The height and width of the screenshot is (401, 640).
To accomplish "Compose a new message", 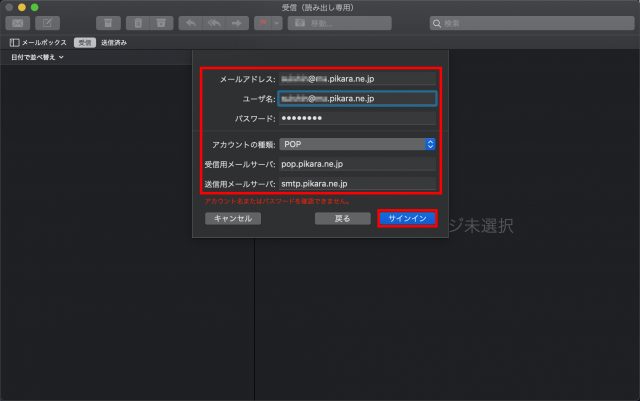I will (48, 23).
